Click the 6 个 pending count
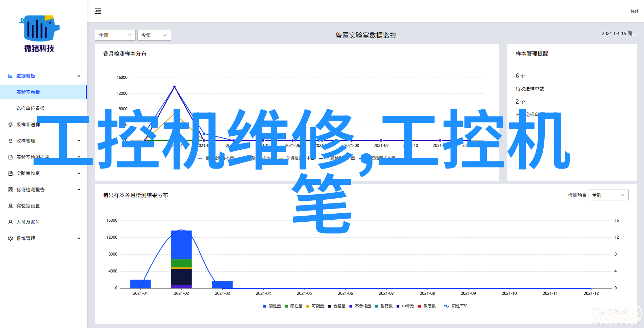 pyautogui.click(x=520, y=76)
